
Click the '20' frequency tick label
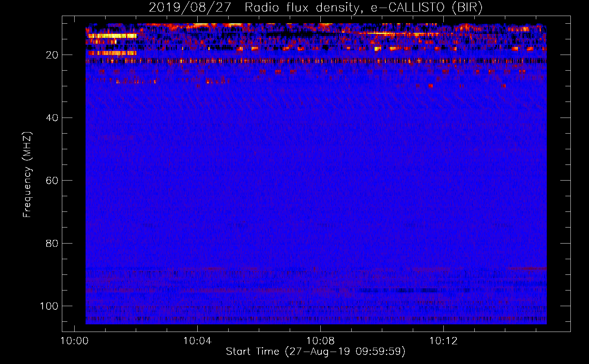(x=52, y=55)
